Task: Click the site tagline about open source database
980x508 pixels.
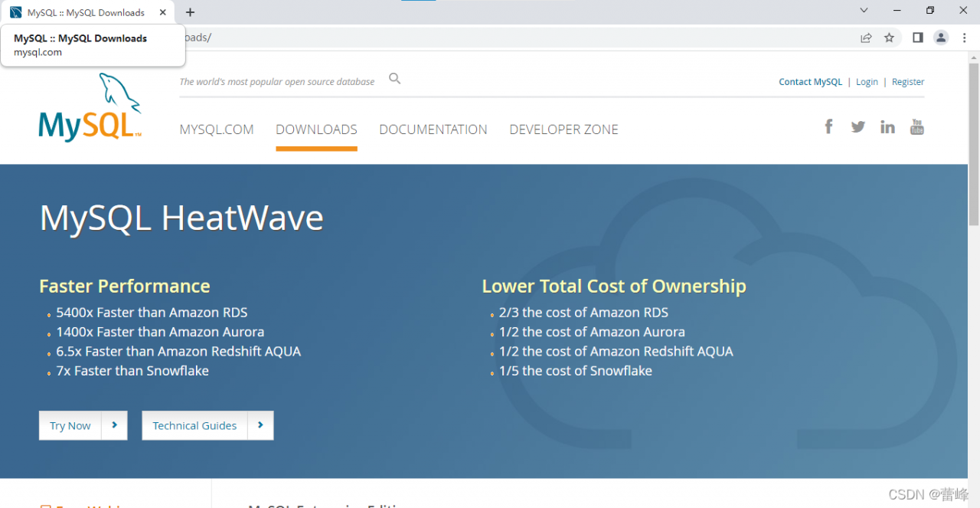Action: click(277, 82)
